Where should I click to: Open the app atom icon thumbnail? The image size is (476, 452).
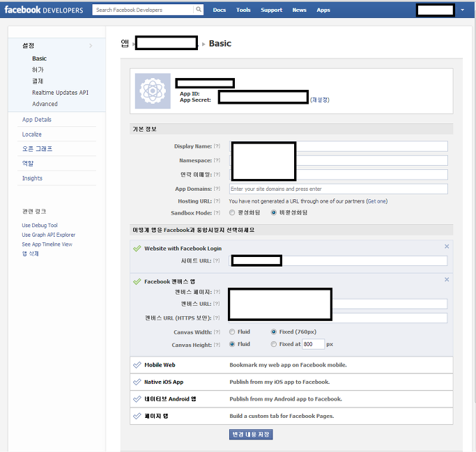[153, 91]
